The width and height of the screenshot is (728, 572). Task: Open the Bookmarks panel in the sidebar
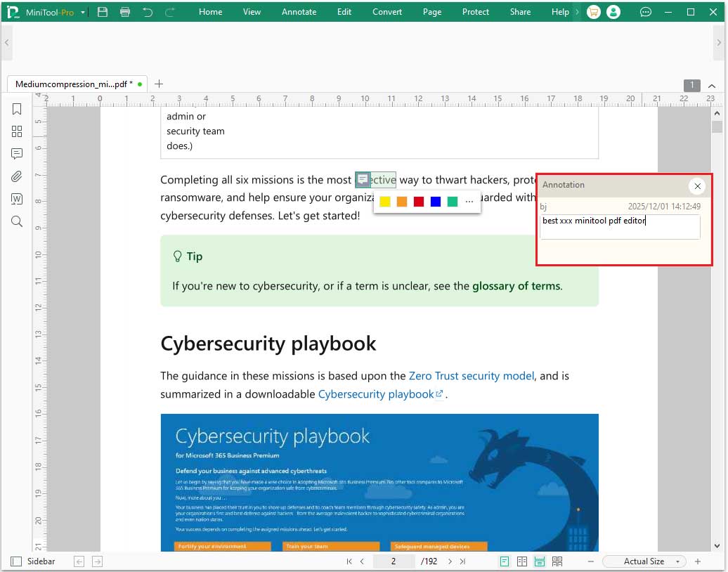click(x=17, y=109)
